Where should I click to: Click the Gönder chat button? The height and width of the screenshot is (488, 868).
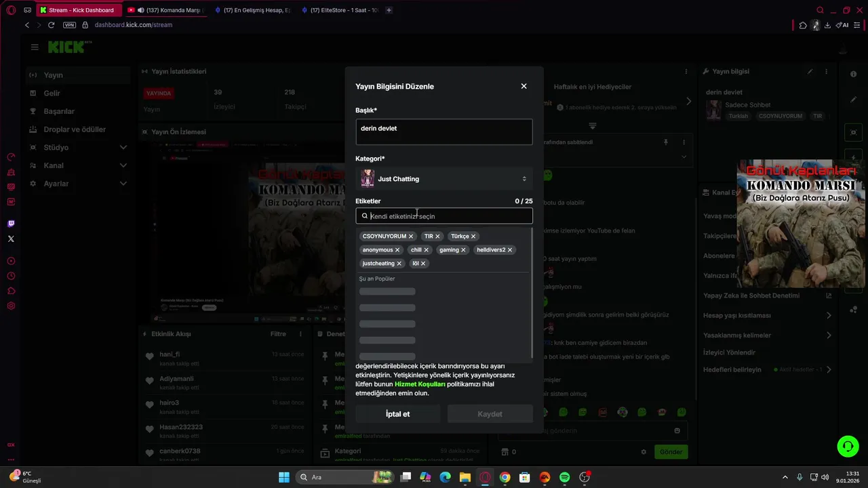click(x=671, y=452)
